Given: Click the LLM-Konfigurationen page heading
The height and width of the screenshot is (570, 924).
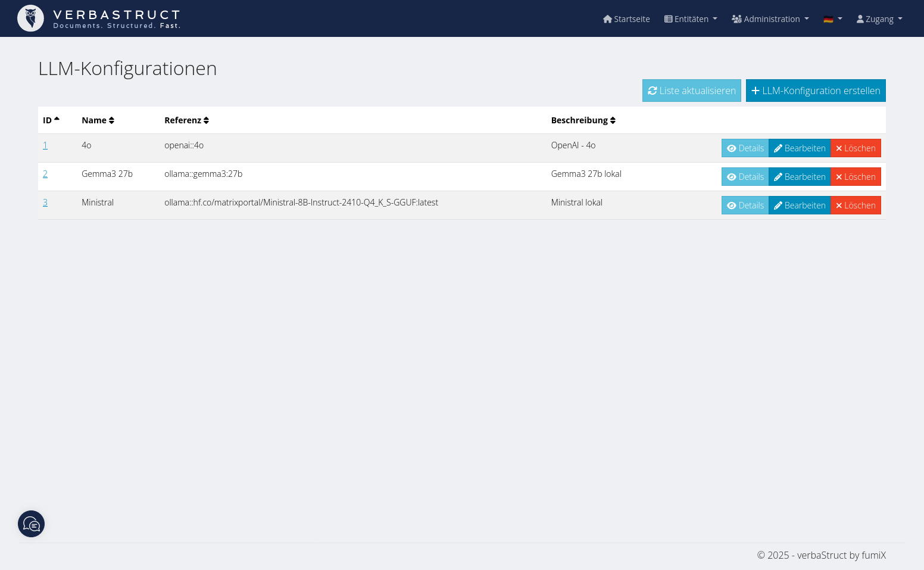Looking at the screenshot, I should click(127, 68).
